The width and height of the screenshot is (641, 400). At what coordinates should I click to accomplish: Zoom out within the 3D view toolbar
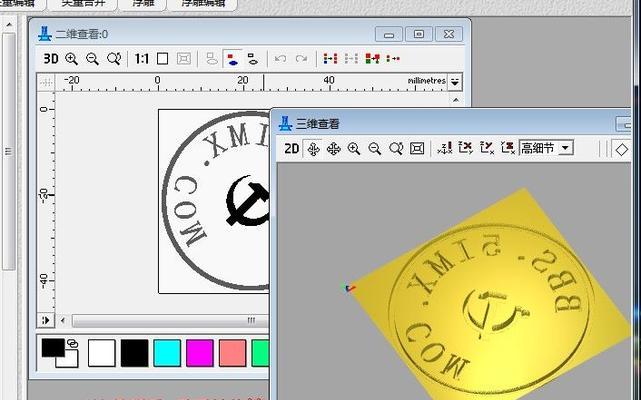[375, 148]
